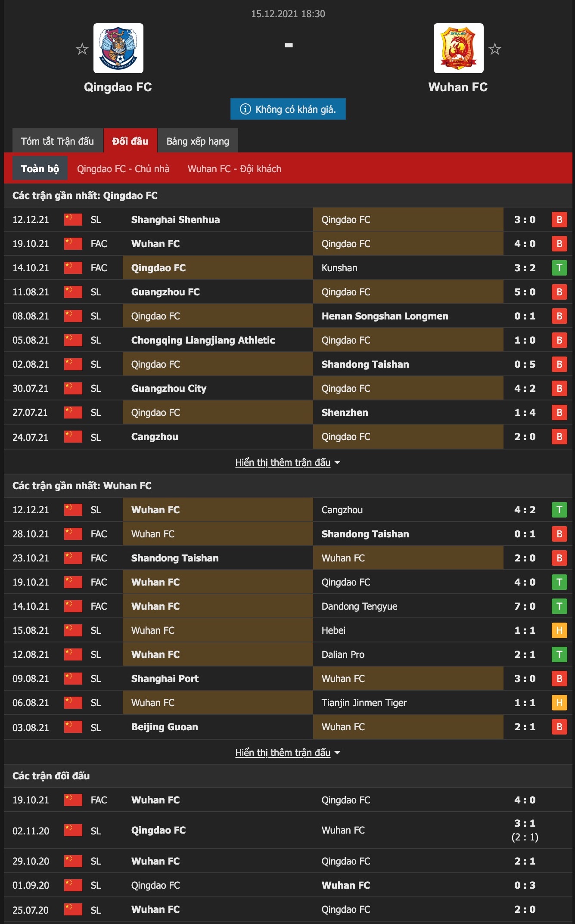This screenshot has height=924, width=575.
Task: Click the B badge on Guangzhou FC 5:0 row
Action: (559, 292)
